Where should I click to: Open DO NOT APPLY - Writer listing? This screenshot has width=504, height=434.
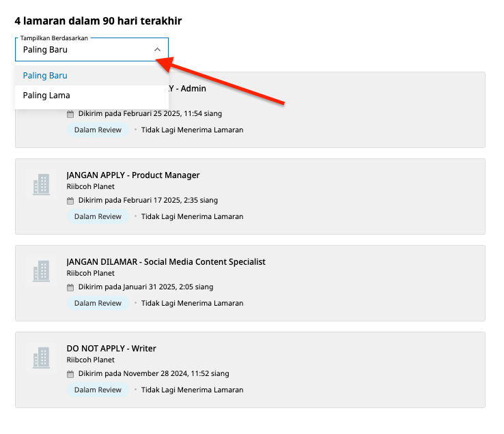click(111, 349)
